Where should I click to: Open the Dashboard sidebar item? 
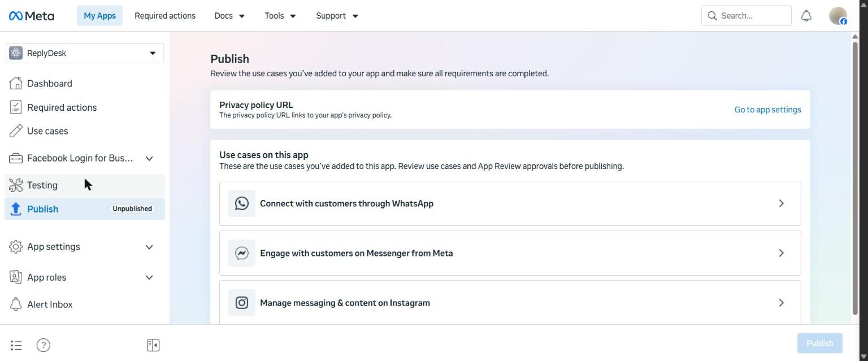[85, 84]
